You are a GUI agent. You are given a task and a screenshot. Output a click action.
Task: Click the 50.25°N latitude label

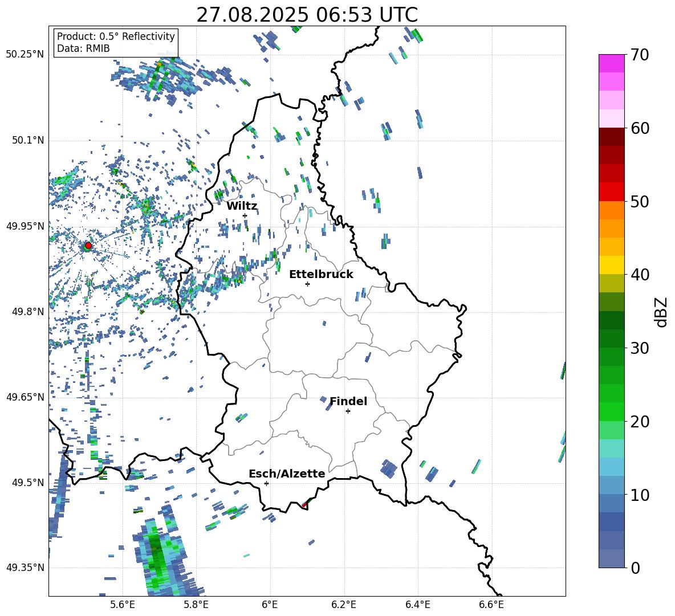pos(25,55)
